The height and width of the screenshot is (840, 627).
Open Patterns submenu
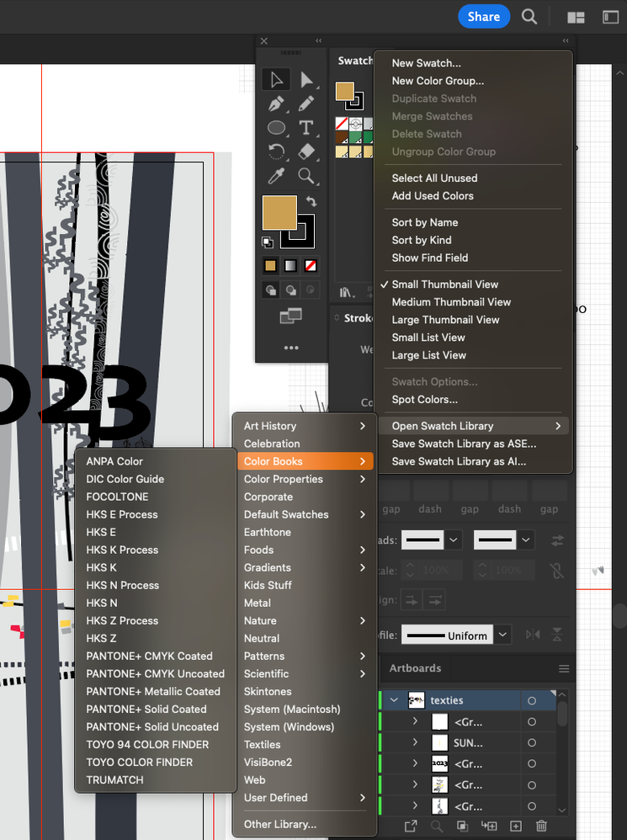click(x=306, y=656)
